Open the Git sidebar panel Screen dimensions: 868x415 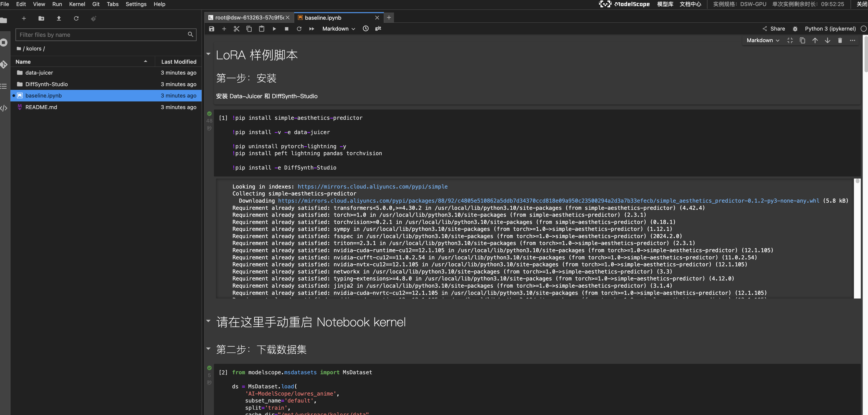tap(4, 64)
